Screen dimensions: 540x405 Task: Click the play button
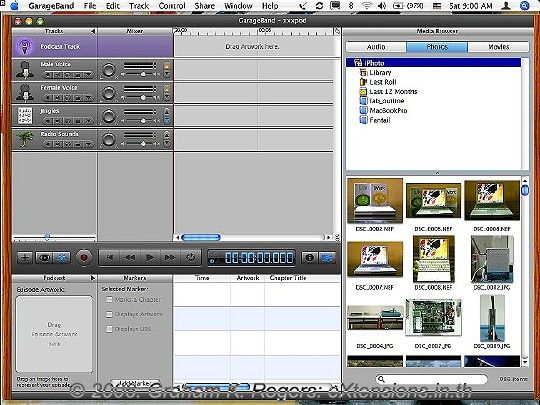[150, 258]
